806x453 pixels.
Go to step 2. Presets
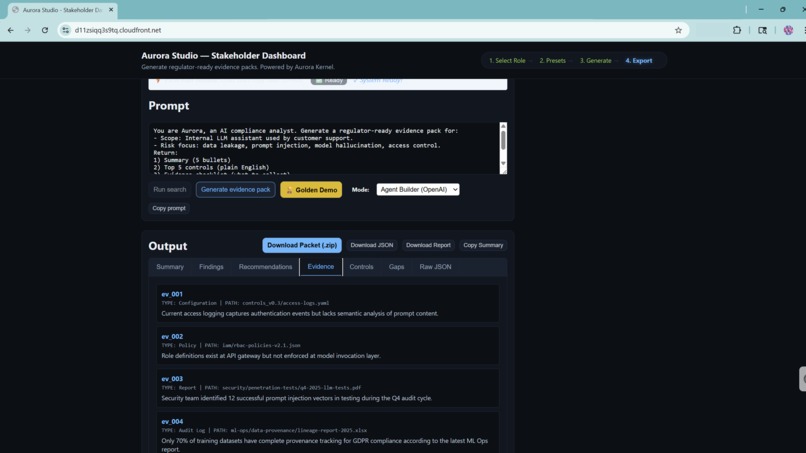(x=552, y=61)
